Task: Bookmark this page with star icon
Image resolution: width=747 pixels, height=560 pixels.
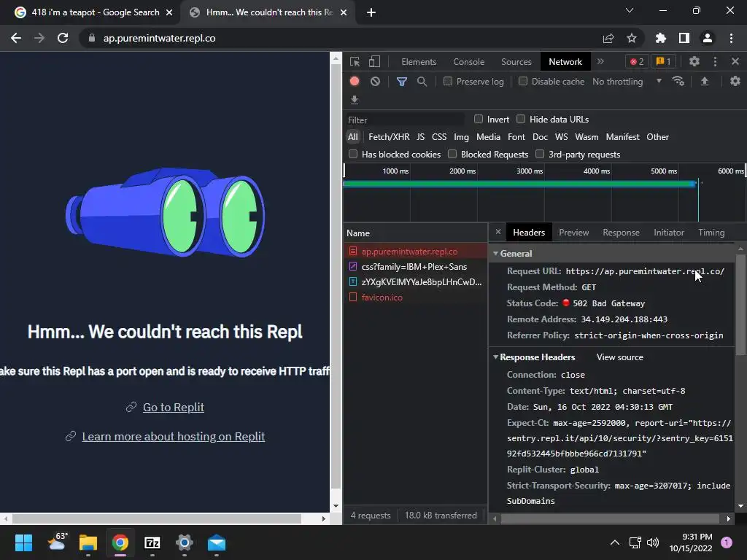Action: [x=632, y=38]
